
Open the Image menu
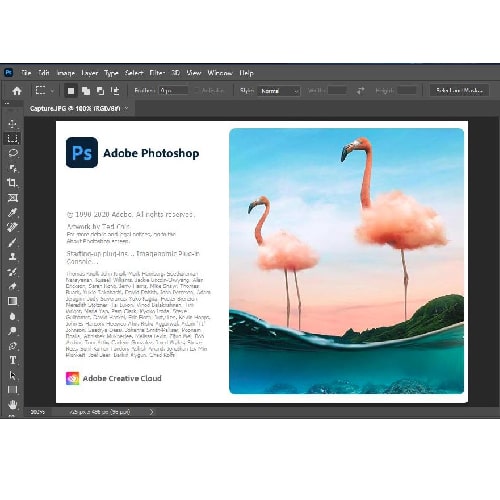click(x=66, y=73)
